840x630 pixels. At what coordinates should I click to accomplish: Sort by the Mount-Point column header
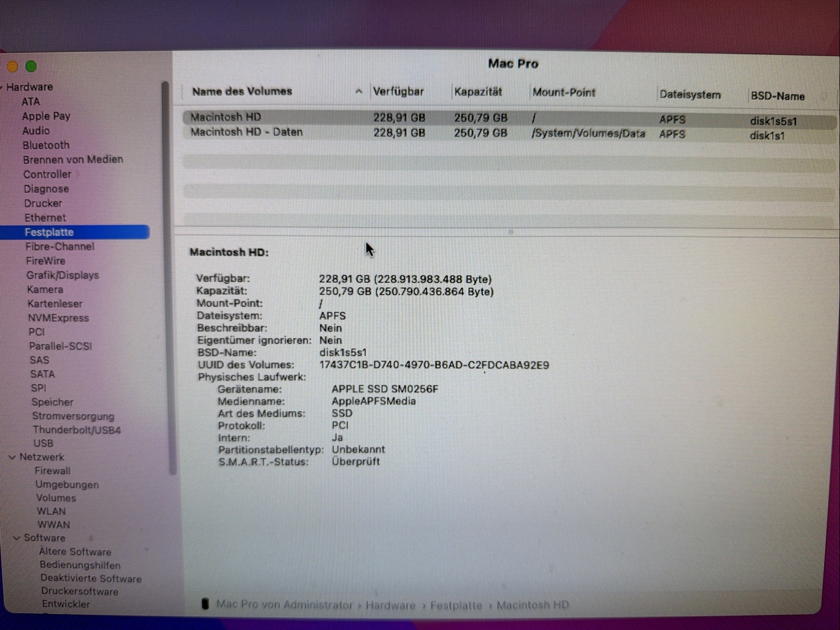tap(564, 92)
